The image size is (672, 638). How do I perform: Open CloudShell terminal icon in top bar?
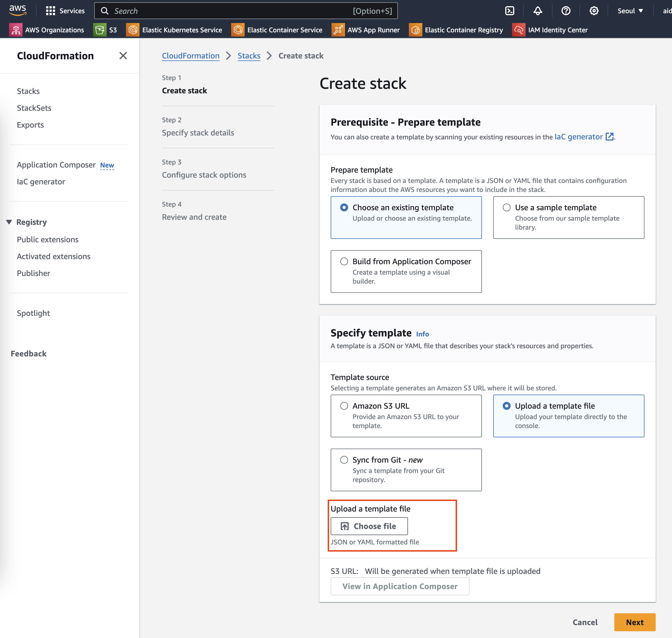click(509, 11)
